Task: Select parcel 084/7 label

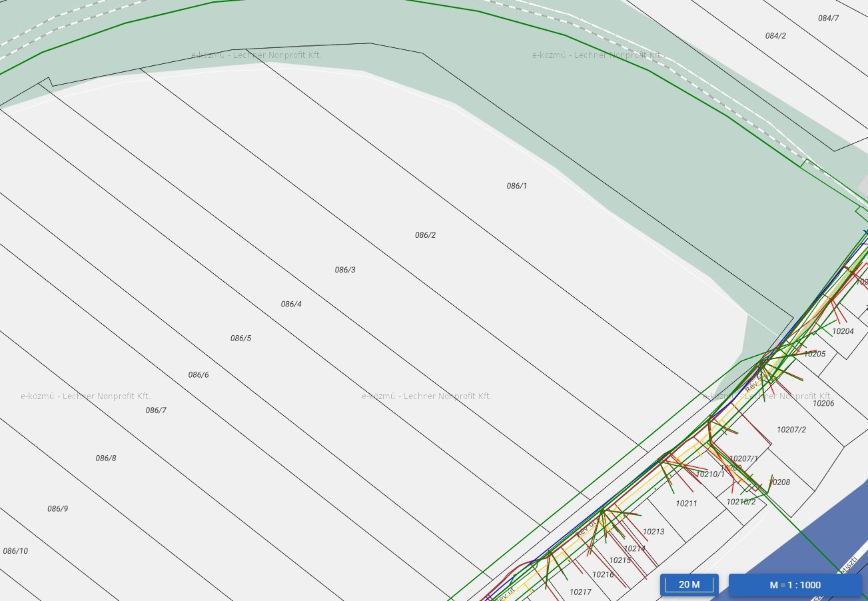Action: pos(828,18)
